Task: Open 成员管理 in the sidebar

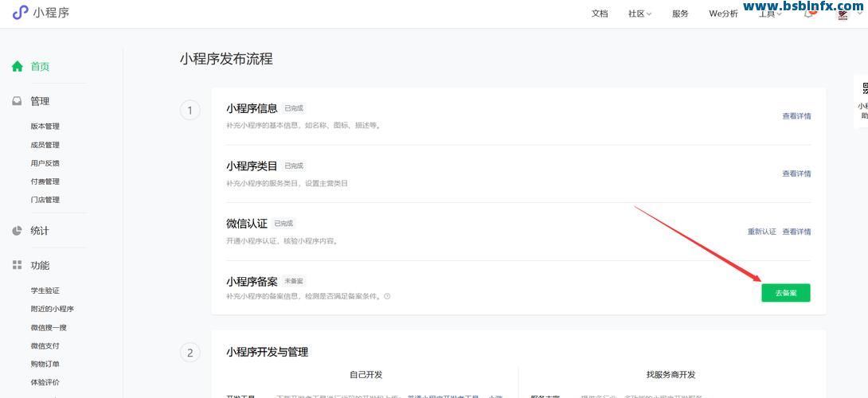Action: (45, 145)
